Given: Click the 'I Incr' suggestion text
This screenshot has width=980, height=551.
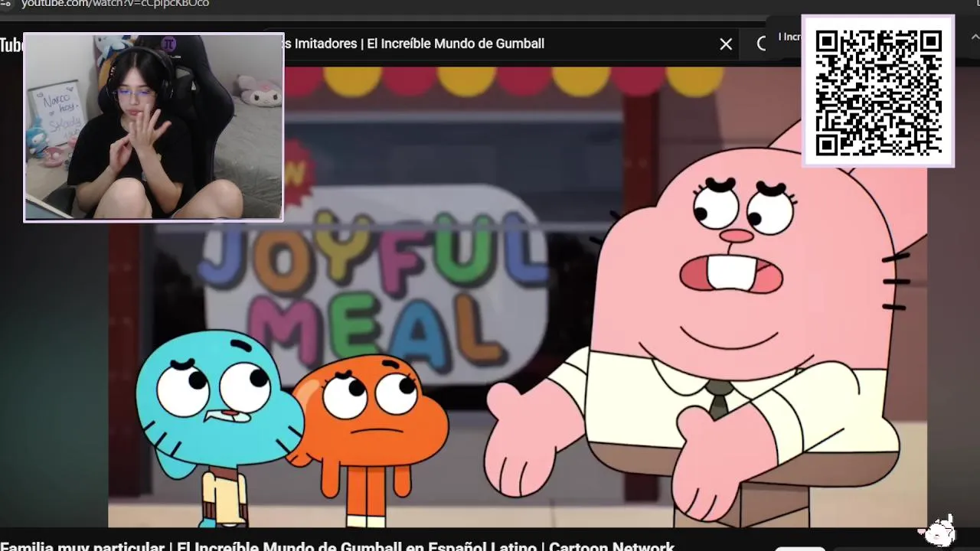Looking at the screenshot, I should (789, 37).
